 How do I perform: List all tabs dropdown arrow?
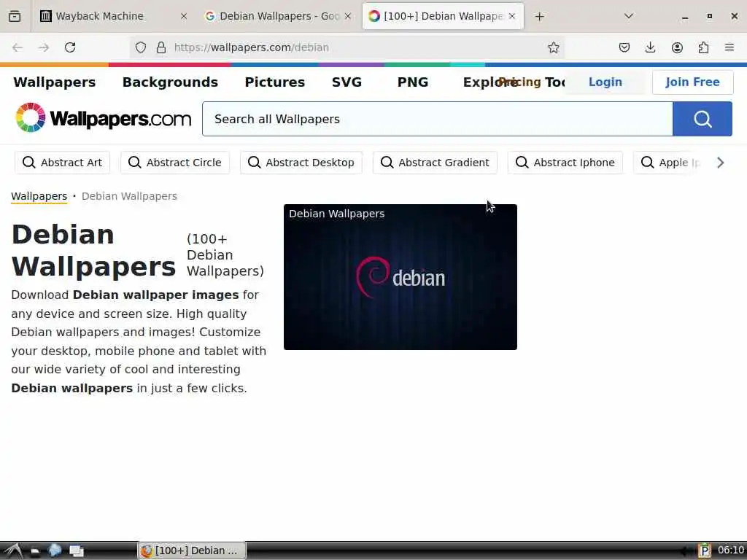tap(629, 16)
